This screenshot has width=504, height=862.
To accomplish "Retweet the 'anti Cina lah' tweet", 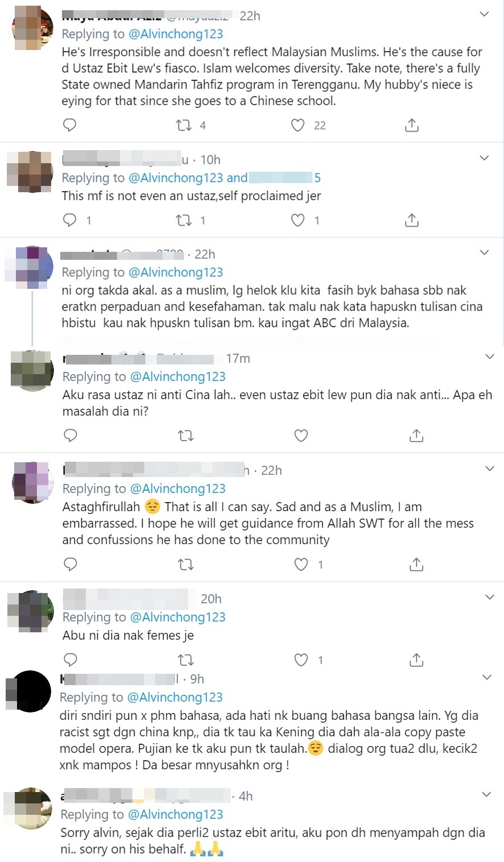I will [x=185, y=436].
